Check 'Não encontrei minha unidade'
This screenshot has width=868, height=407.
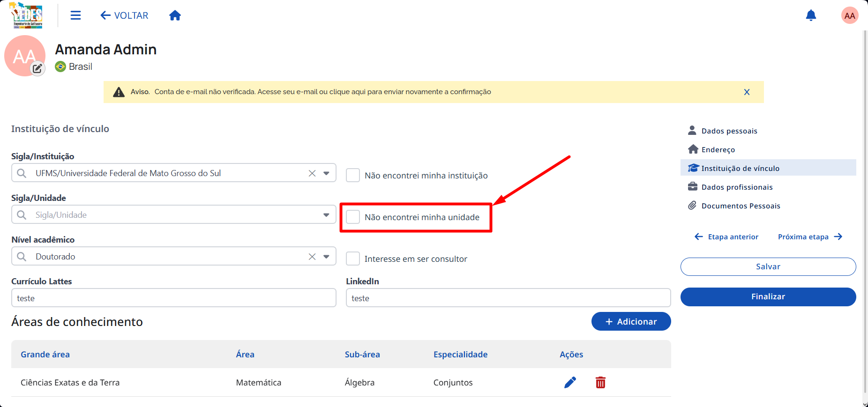pos(353,217)
